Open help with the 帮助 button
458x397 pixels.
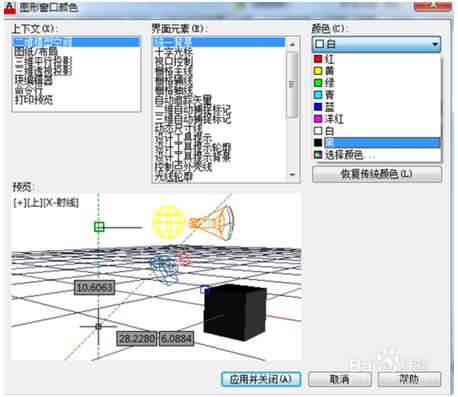coord(409,379)
